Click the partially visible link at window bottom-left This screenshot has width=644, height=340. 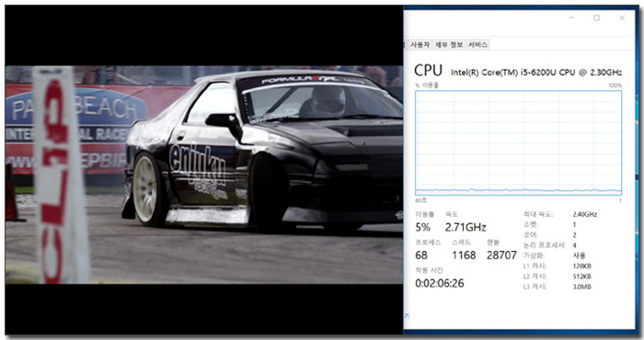[x=407, y=316]
